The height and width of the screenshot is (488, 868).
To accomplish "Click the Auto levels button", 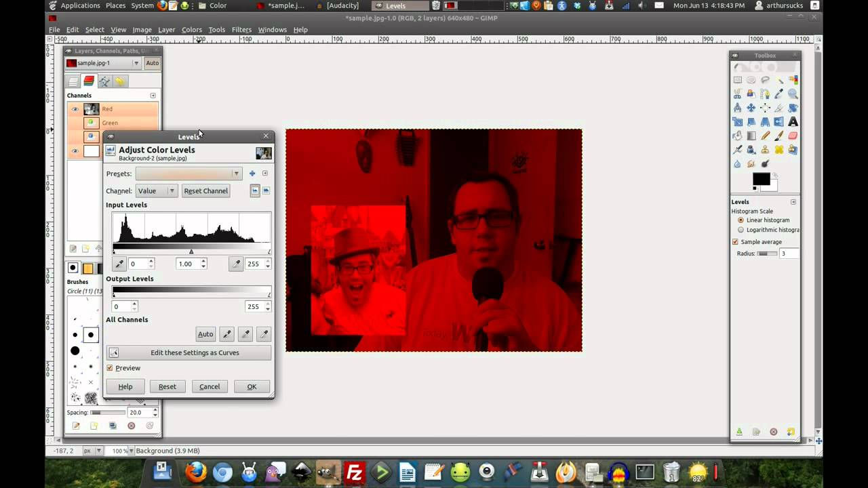I will 205,333.
